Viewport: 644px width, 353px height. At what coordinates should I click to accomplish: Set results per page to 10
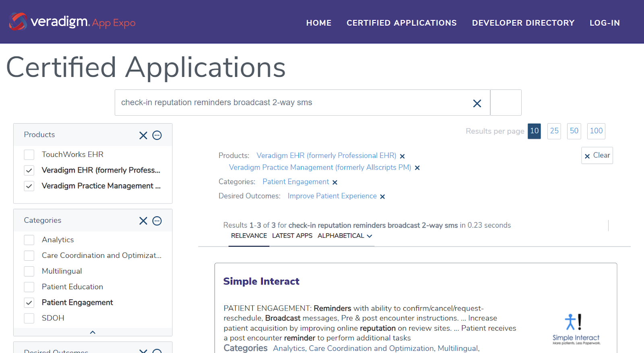[x=535, y=131]
